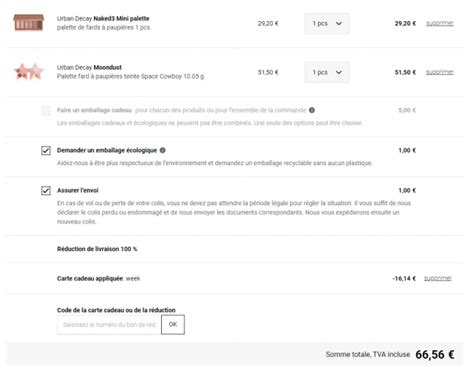
Task: Click the Assurer l'envoi label text
Action: click(x=78, y=190)
